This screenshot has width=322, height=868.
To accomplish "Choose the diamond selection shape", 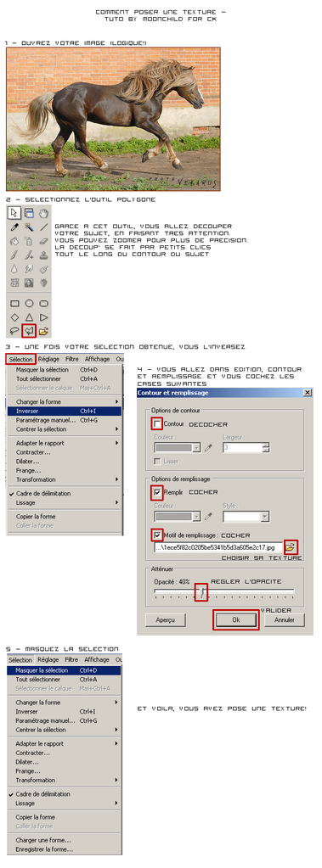I will pyautogui.click(x=14, y=317).
